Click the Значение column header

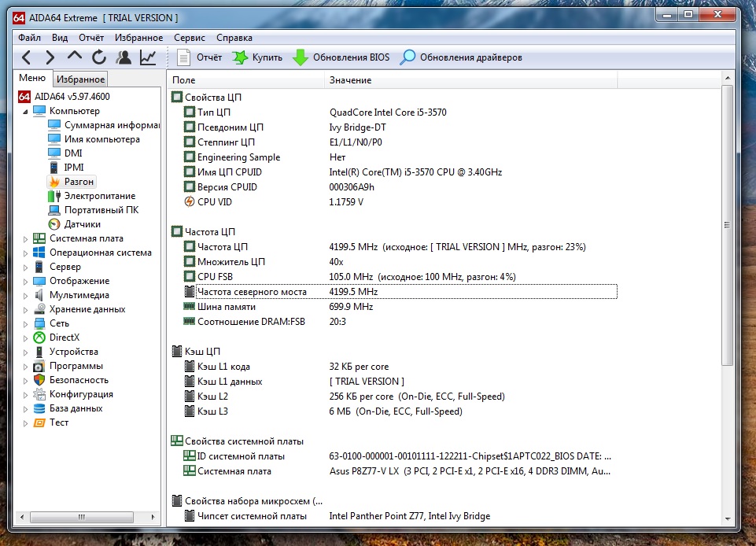350,80
